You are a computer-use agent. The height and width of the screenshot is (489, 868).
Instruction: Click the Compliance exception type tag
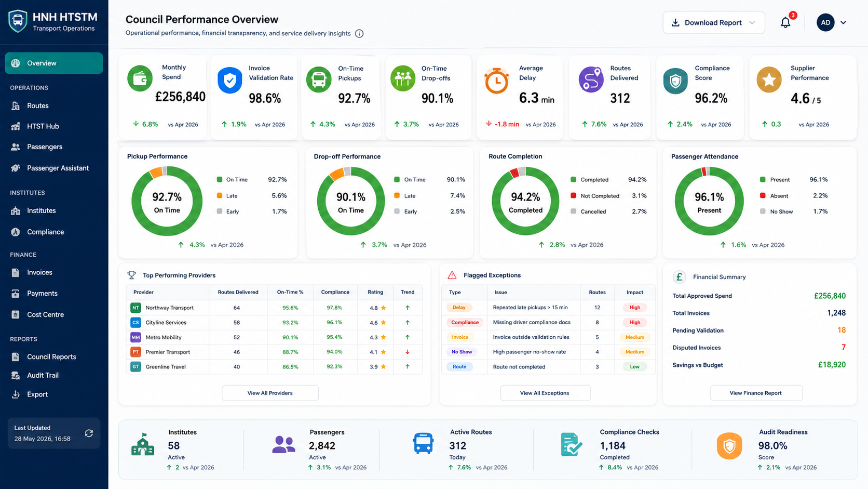coord(465,323)
